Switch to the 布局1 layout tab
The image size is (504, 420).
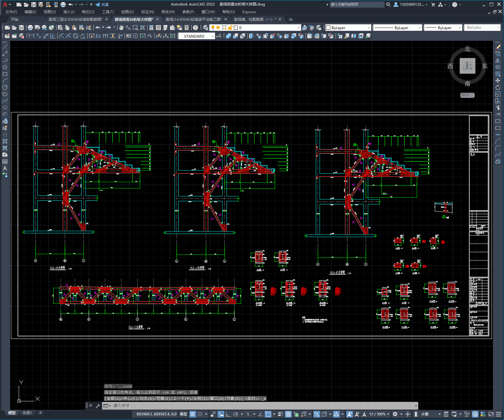coord(27,413)
